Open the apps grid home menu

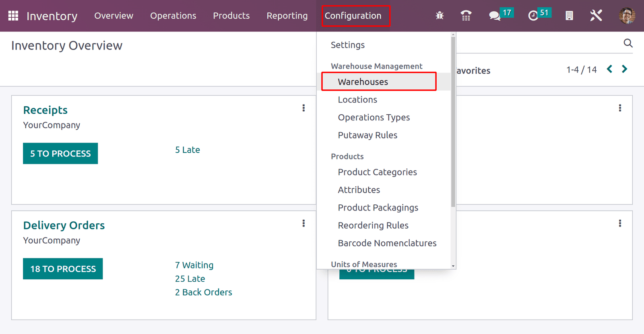pyautogui.click(x=13, y=16)
